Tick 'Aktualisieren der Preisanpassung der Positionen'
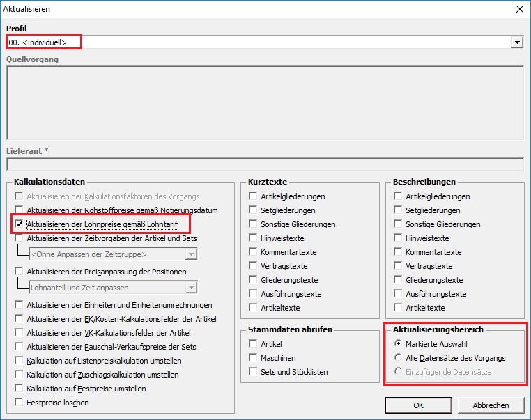Viewport: 531px width, 420px height. (20, 272)
